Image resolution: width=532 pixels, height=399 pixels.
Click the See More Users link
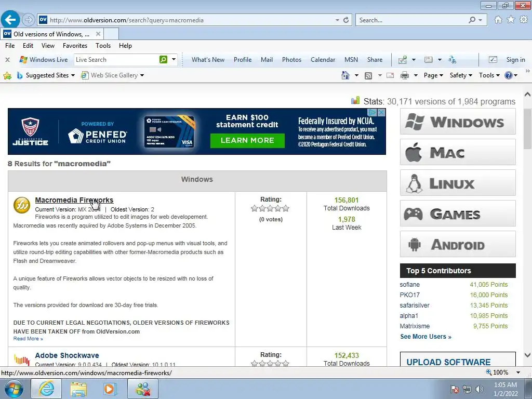point(425,337)
